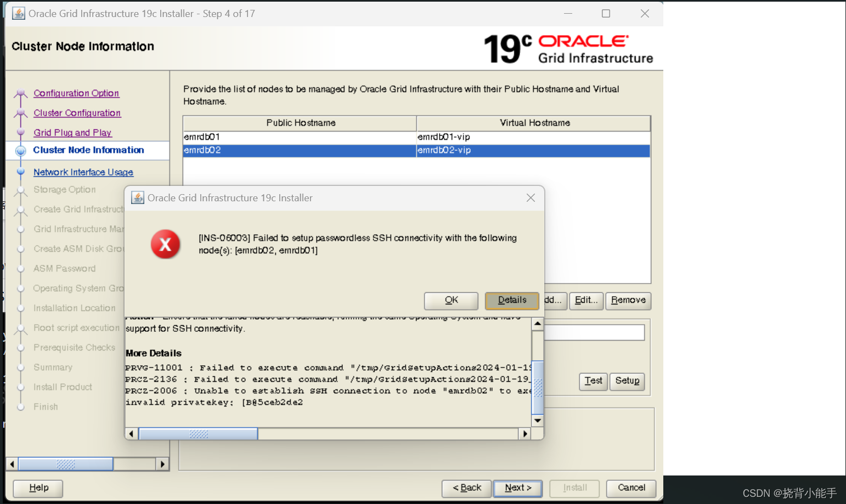Click the steps panel scroll-right arrow
This screenshot has width=846, height=504.
tap(162, 464)
